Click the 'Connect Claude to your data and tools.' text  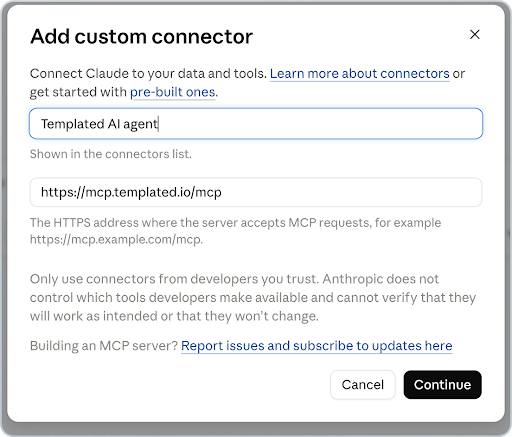click(x=148, y=74)
